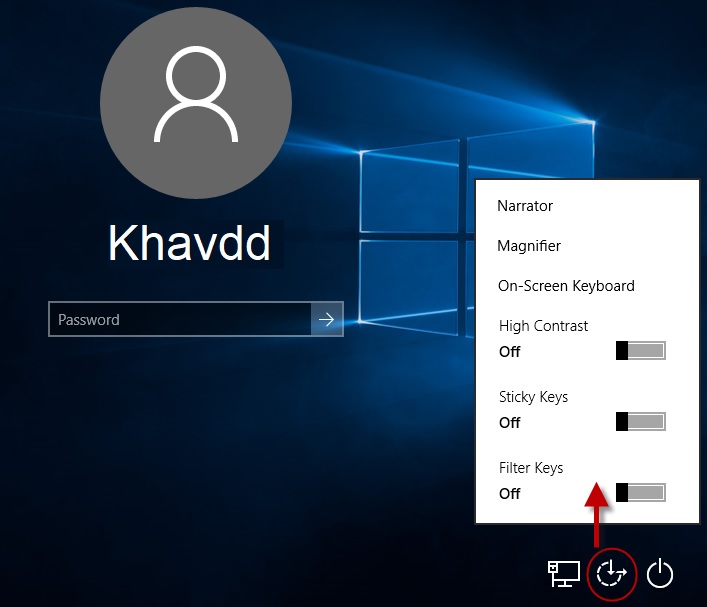
Task: Enable the Sticky Keys switch
Action: pyautogui.click(x=640, y=421)
